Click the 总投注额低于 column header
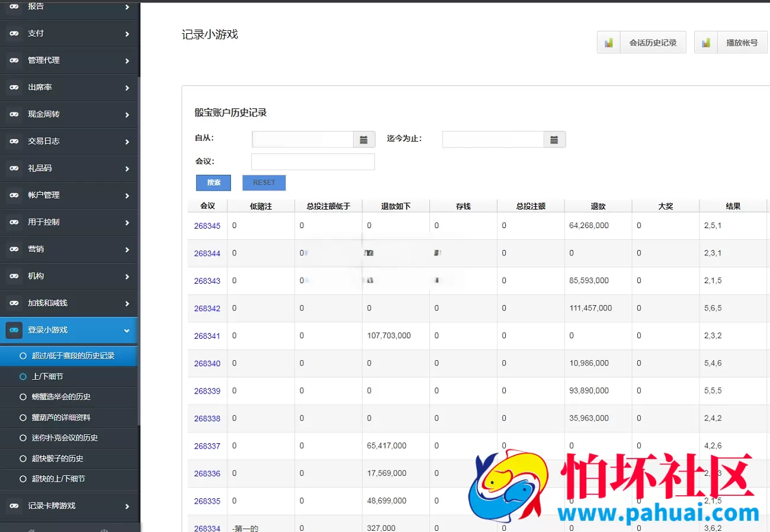The image size is (770, 532). click(x=328, y=206)
